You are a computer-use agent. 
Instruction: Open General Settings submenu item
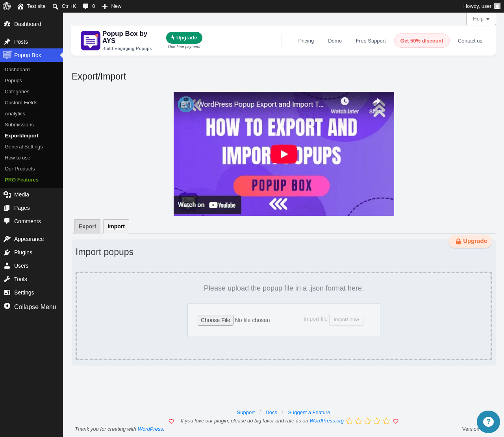(x=24, y=147)
